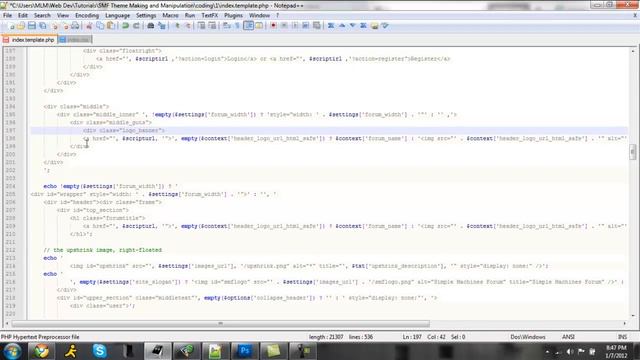Image resolution: width=640 pixels, height=360 pixels.
Task: Click the horizontal scrollbar thumb
Action: 220,323
